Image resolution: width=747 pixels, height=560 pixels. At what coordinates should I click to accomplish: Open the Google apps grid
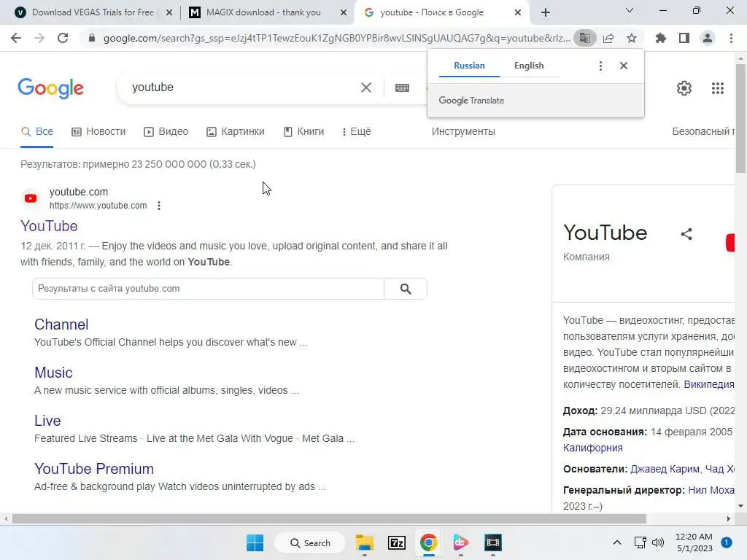[x=718, y=88]
